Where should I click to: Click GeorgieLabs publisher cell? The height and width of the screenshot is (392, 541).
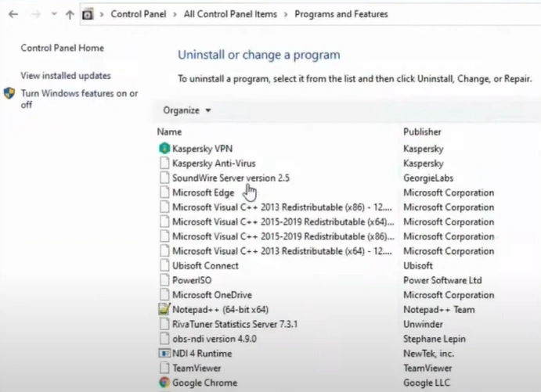(x=428, y=178)
